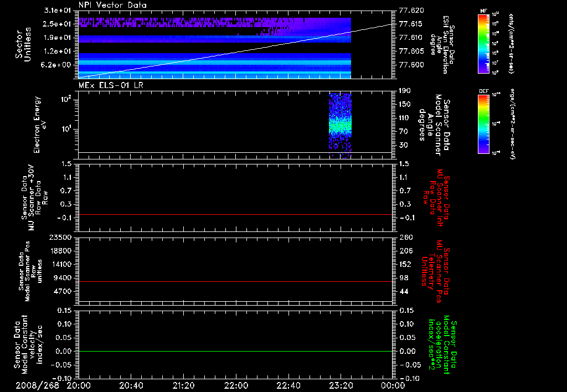Select the 1.9e+01 sector tick label

click(x=58, y=38)
